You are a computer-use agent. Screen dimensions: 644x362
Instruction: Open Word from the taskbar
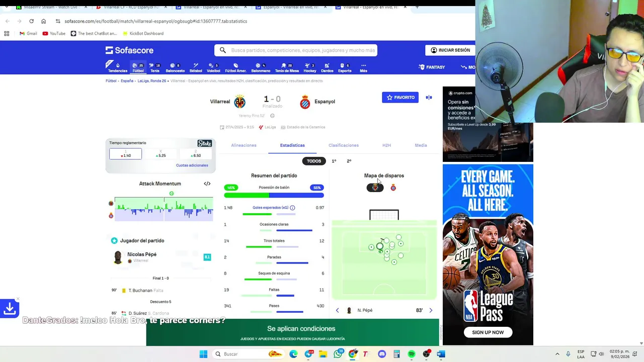pos(441,354)
